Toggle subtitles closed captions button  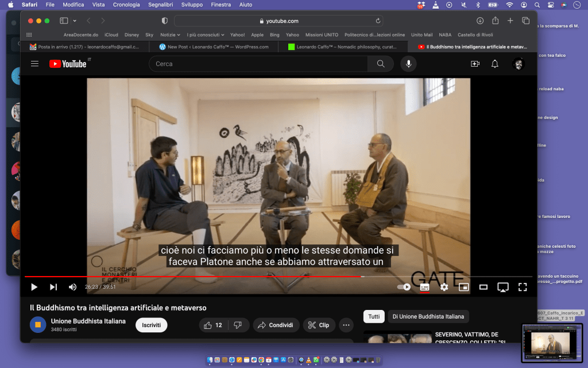point(424,287)
